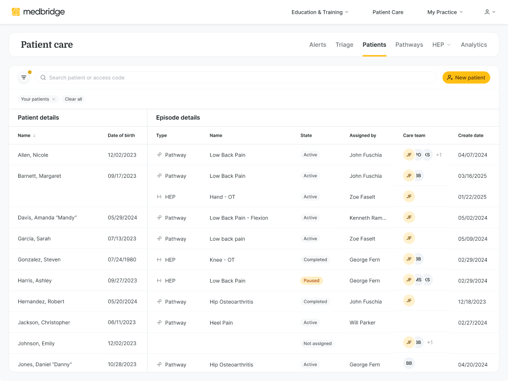Click the search patient or access code field
508x381 pixels.
click(236, 78)
